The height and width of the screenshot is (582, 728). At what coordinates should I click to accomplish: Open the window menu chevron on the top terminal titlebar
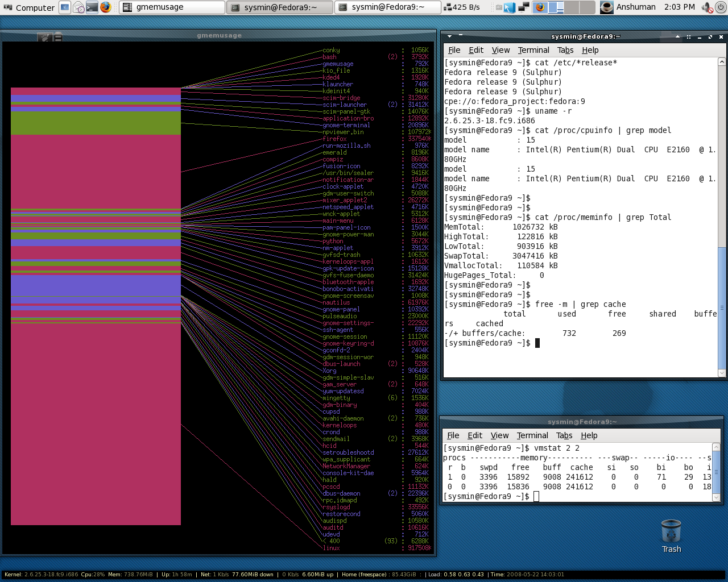[449, 36]
